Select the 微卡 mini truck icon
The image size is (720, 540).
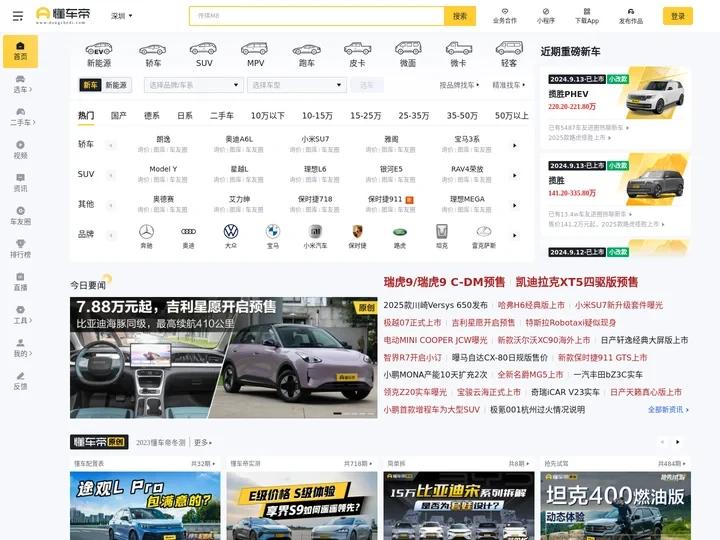[458, 54]
